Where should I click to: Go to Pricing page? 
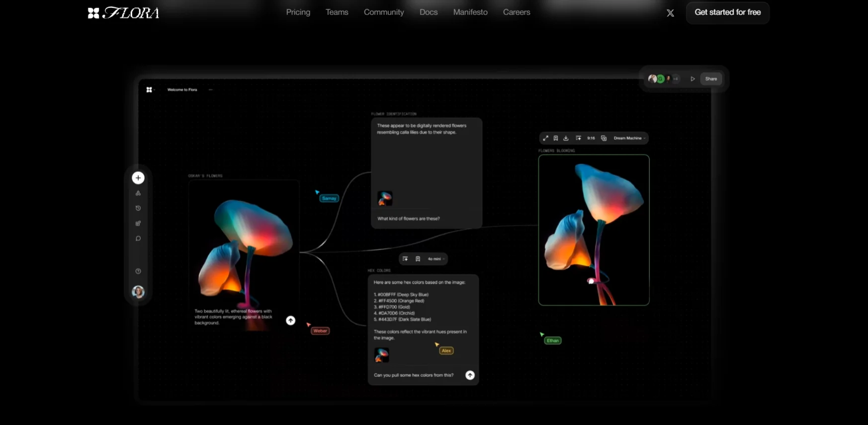(x=298, y=12)
